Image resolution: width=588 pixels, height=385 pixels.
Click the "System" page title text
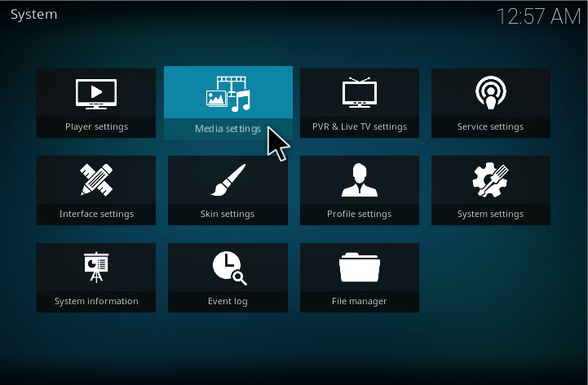33,14
